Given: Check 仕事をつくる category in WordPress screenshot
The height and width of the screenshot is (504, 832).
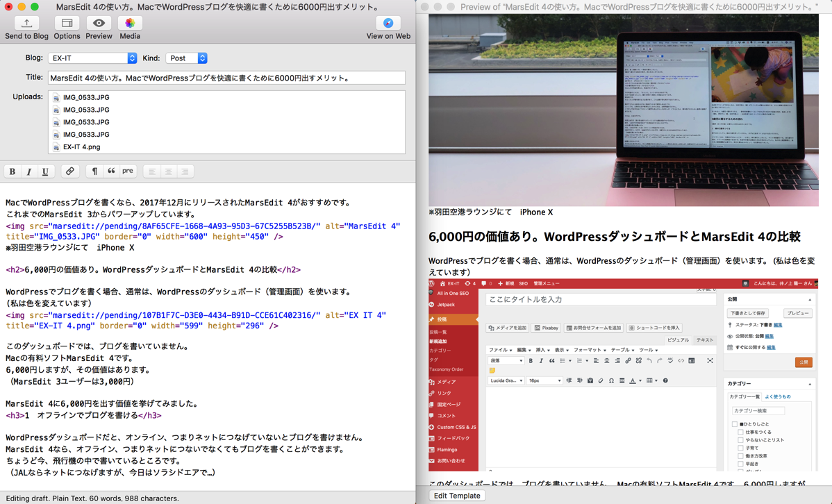Looking at the screenshot, I should pos(741,432).
